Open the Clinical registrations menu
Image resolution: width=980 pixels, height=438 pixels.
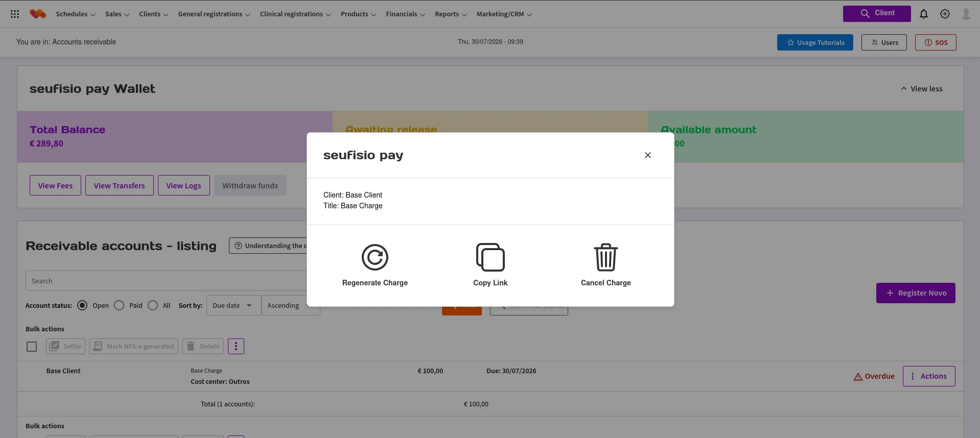coord(295,14)
